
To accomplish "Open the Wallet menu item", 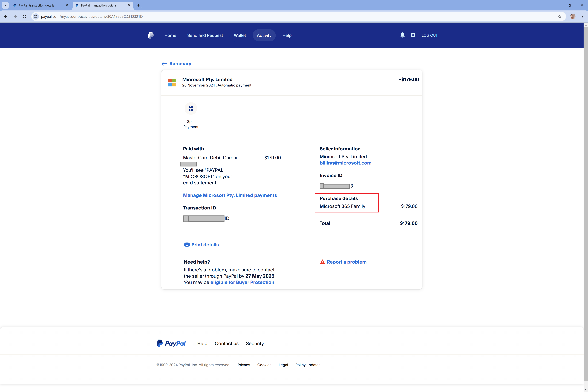I will click(x=240, y=36).
